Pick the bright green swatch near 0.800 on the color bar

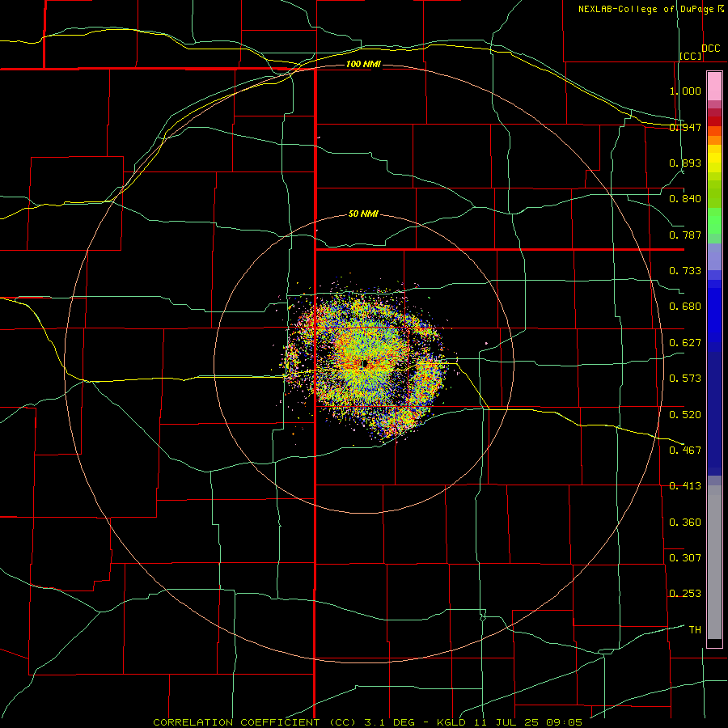coord(714,221)
